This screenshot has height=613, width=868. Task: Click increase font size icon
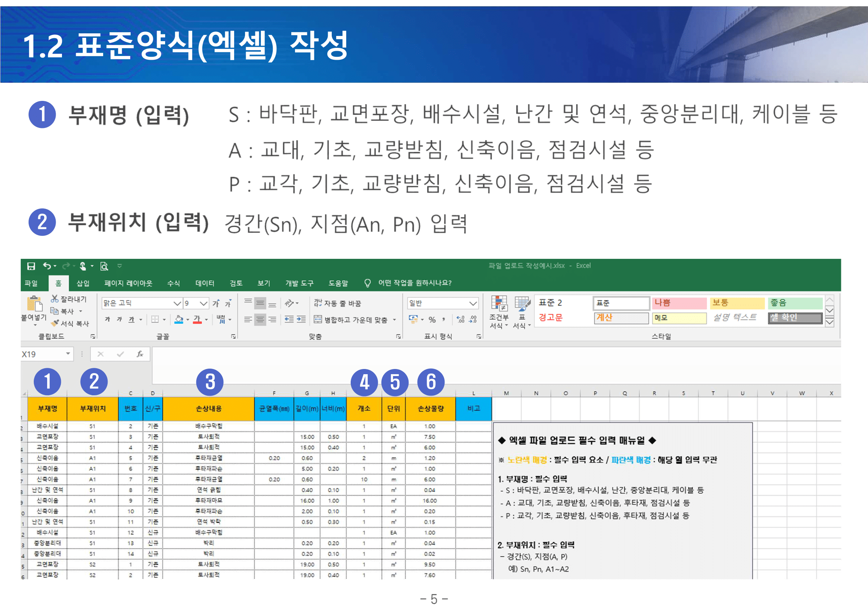point(216,303)
